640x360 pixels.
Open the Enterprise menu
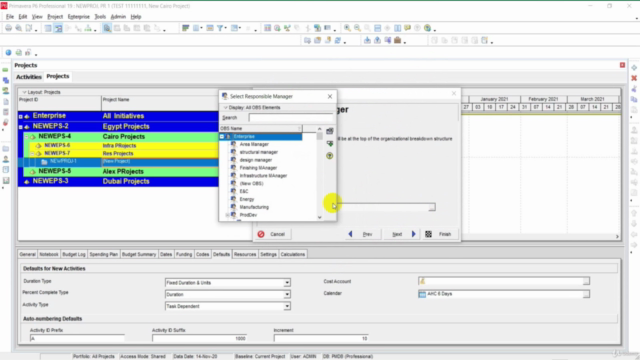(78, 17)
